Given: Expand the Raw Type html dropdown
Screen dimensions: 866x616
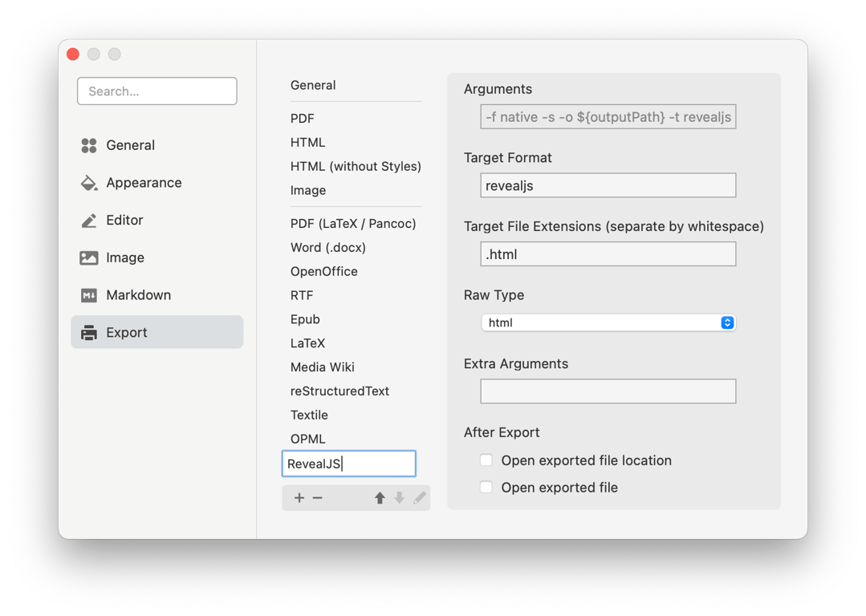Looking at the screenshot, I should coord(608,322).
